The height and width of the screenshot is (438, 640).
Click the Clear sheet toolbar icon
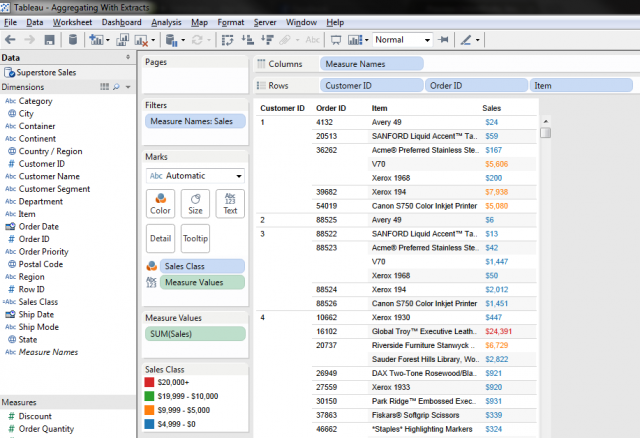143,40
